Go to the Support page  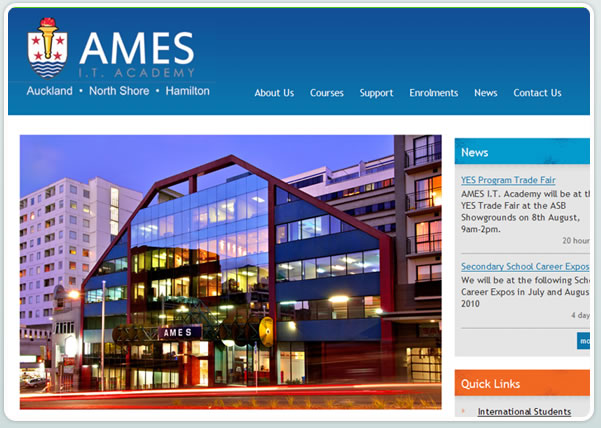[x=376, y=93]
